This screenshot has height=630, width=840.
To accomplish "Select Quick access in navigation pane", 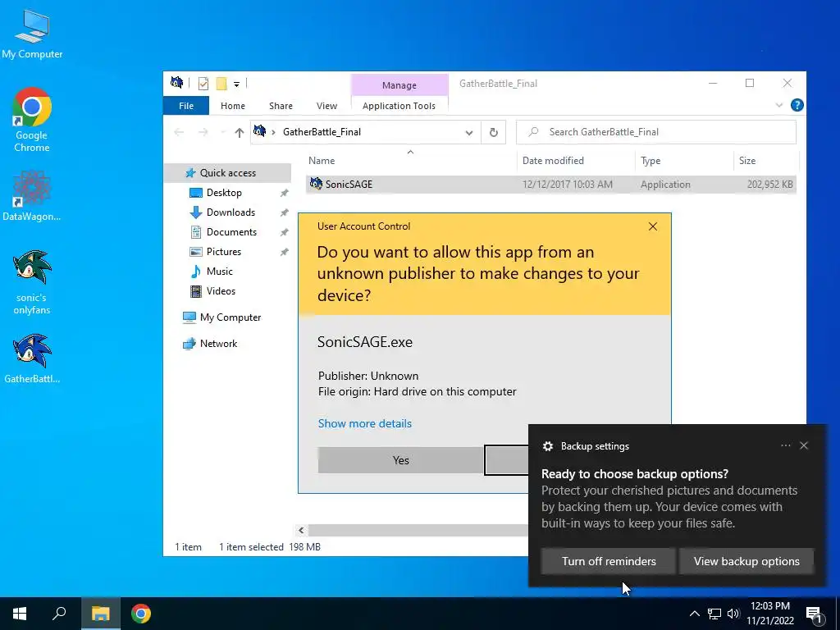I will click(x=228, y=173).
